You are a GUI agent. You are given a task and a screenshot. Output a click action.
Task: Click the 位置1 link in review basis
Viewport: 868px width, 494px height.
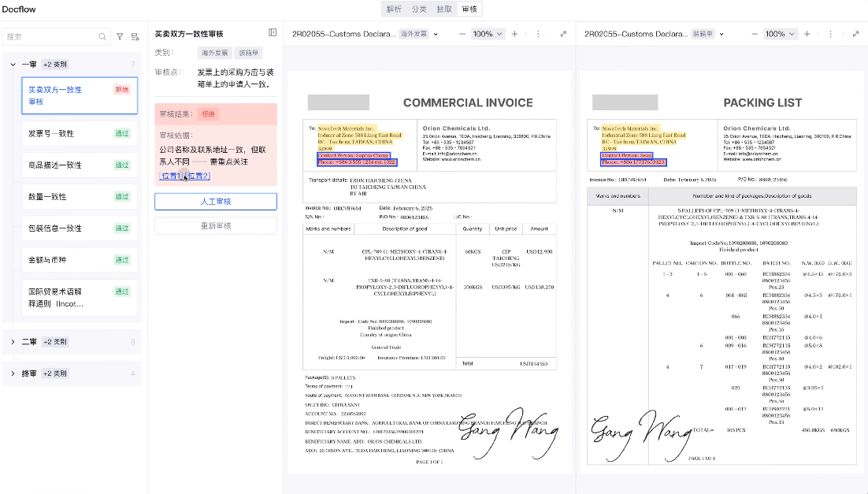coord(170,176)
